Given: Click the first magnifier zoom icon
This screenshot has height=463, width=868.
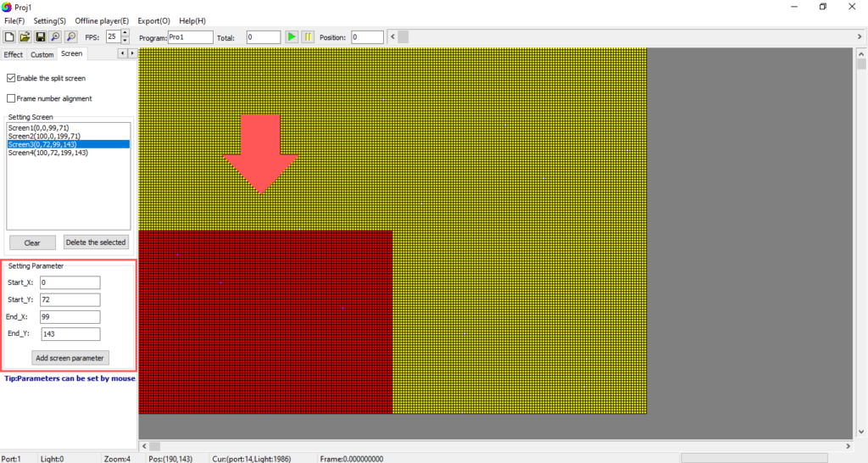Looking at the screenshot, I should click(55, 37).
